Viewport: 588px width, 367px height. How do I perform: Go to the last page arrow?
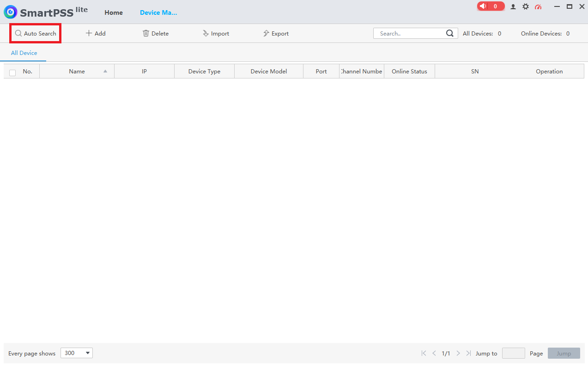click(x=468, y=353)
